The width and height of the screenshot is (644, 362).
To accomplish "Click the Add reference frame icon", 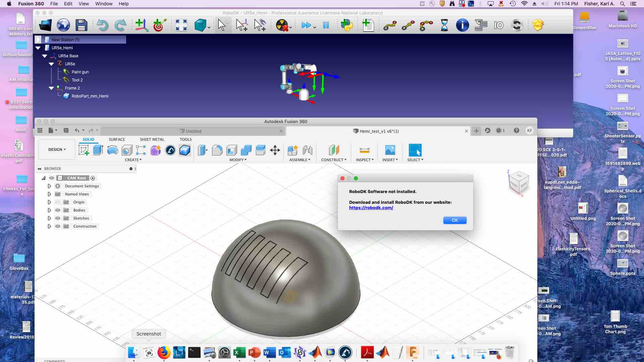I will pos(141,25).
